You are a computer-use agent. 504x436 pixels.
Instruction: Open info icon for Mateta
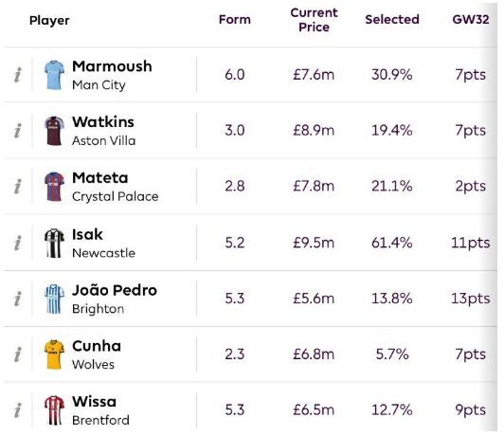point(18,186)
